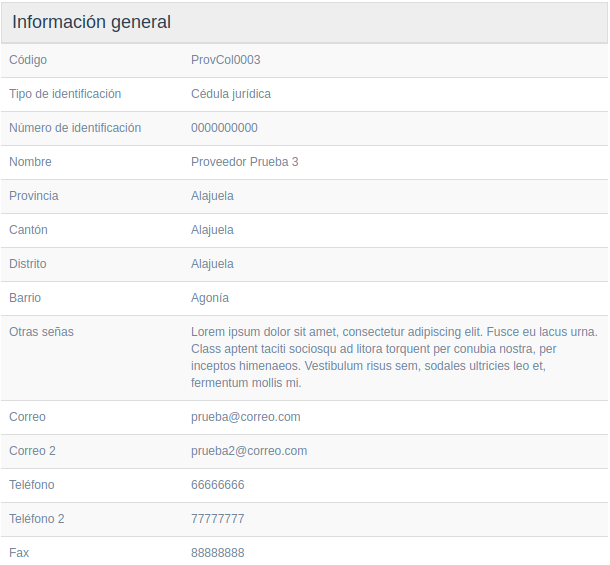Image resolution: width=610 pixels, height=565 pixels.
Task: Open the prueba@correo.com email address
Action: [x=245, y=417]
